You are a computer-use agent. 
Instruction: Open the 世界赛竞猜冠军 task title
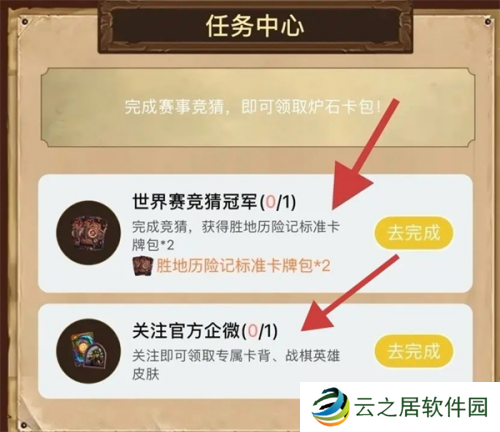point(195,201)
